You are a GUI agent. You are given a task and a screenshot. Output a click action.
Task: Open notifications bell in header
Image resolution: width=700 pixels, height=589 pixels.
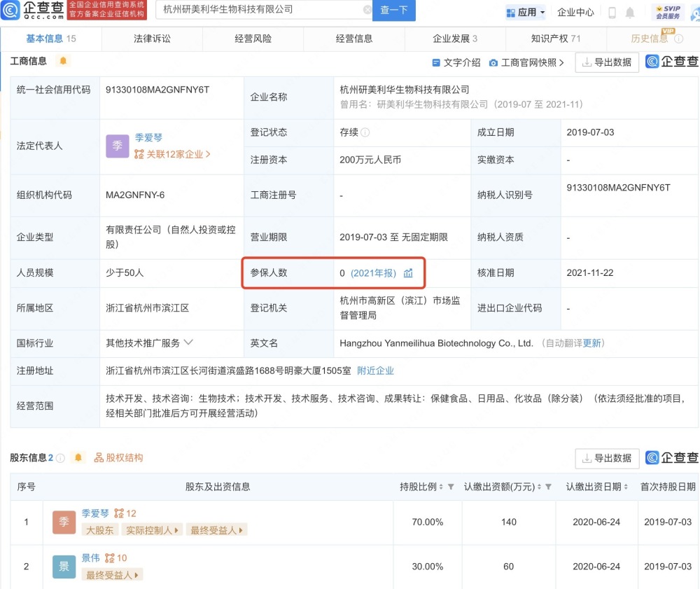point(629,13)
